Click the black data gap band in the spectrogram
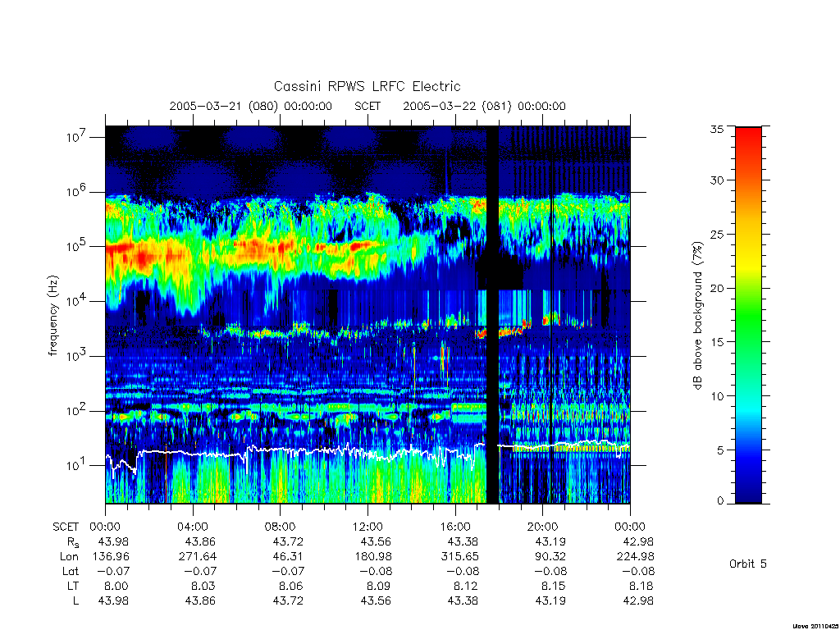 pos(492,314)
